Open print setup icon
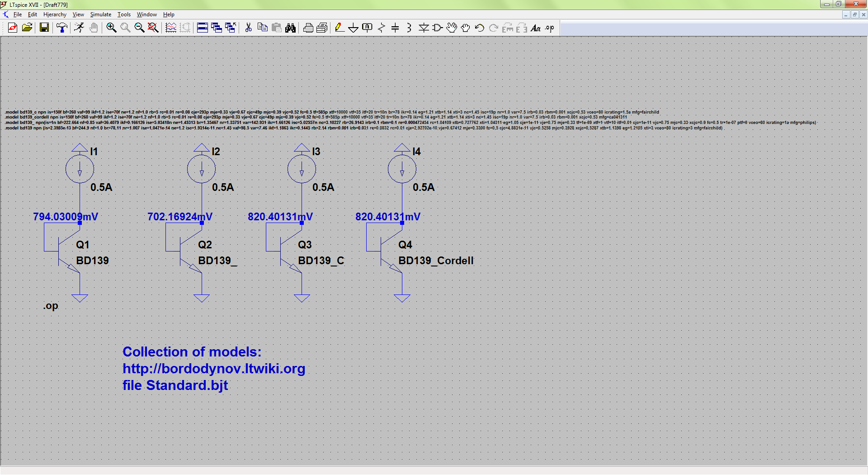The image size is (868, 475). tap(308, 28)
